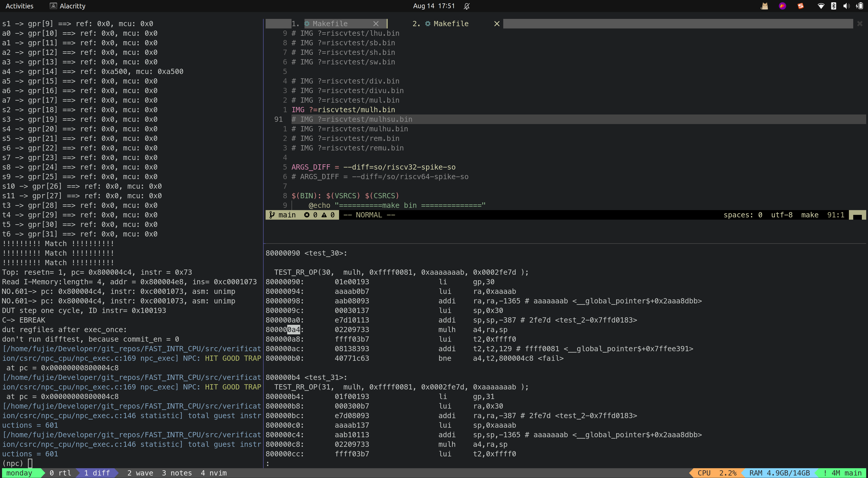Close the first Makefile buffer tab
Viewport: 868px width, 478px height.
376,24
